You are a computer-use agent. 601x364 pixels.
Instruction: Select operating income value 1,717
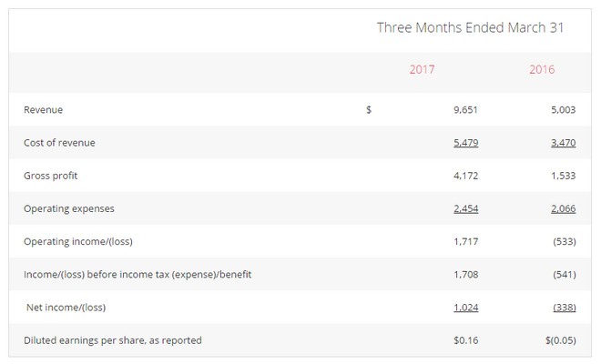point(465,241)
